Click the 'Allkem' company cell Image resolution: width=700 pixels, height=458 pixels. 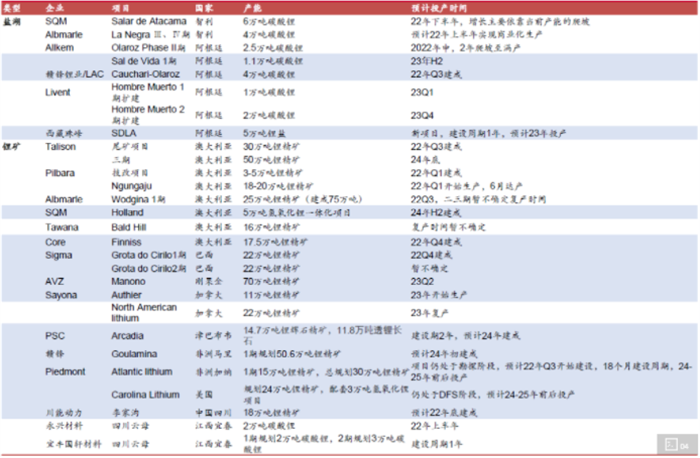(x=59, y=48)
